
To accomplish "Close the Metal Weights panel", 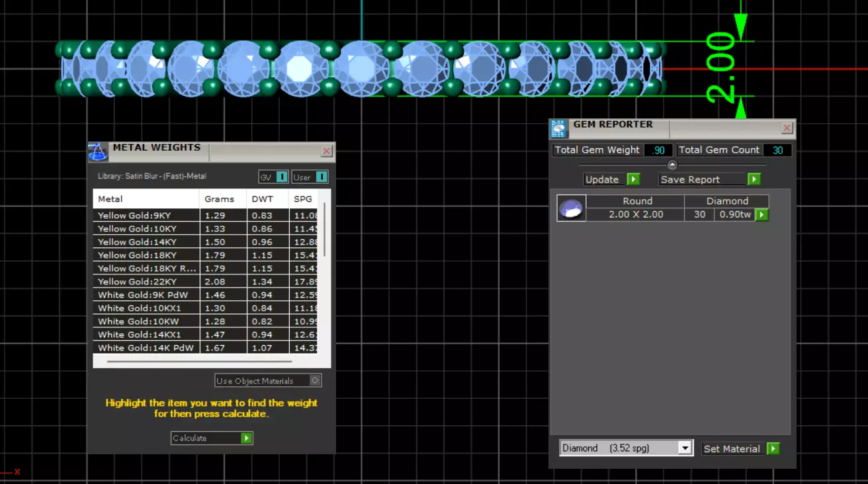I will [326, 151].
